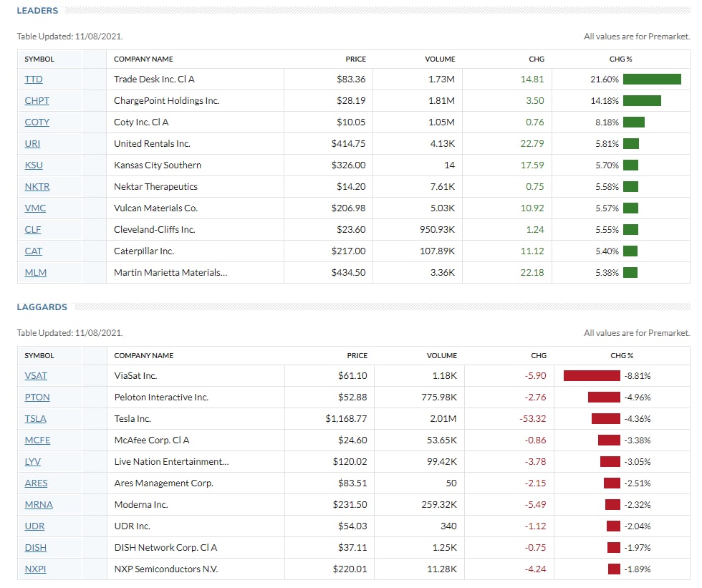Click the PTON ticker symbol
Image resolution: width=702 pixels, height=588 pixels.
(x=37, y=397)
